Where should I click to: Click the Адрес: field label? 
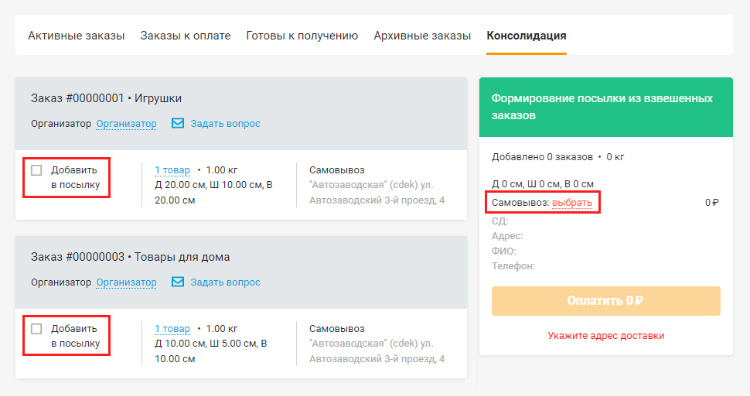507,236
